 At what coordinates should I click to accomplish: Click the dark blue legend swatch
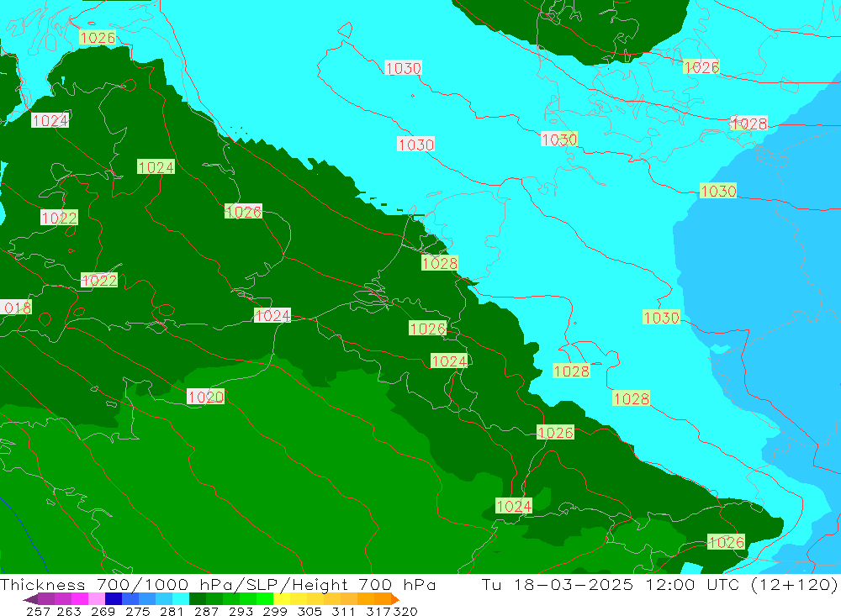(114, 599)
